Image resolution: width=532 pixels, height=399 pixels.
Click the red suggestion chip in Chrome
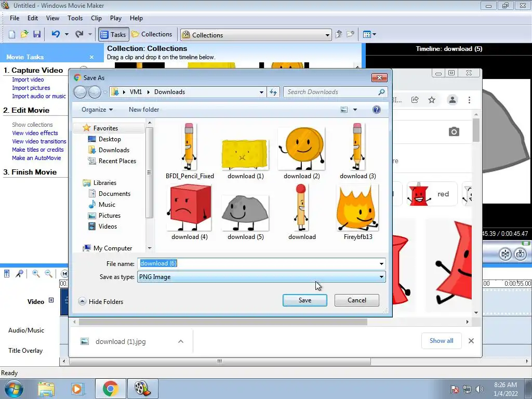point(432,194)
